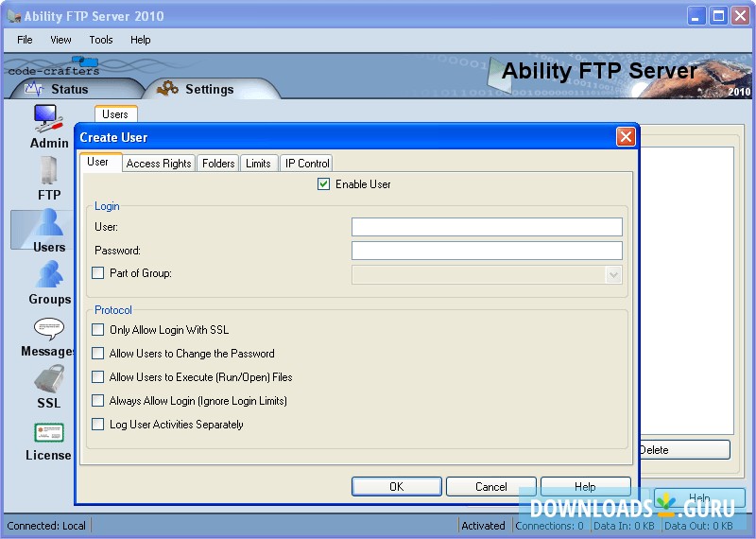Image resolution: width=756 pixels, height=539 pixels.
Task: Click Cancel in Create User dialog
Action: coord(490,486)
